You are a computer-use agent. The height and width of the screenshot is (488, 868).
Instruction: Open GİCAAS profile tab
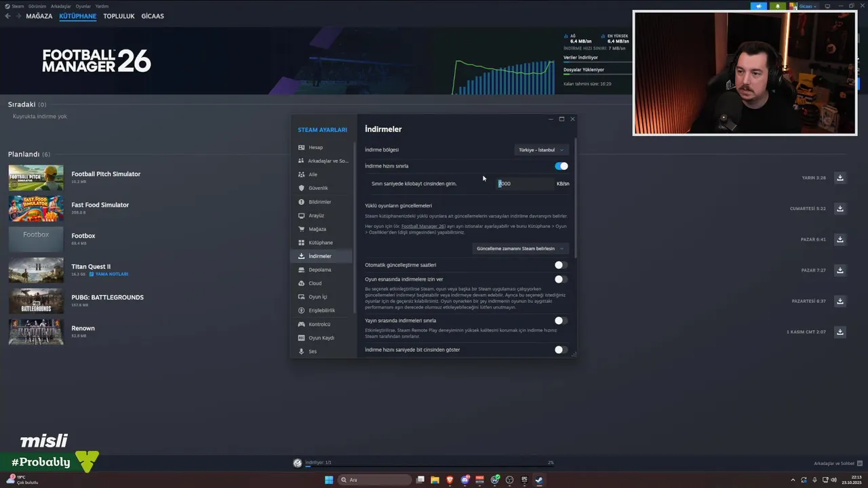point(153,16)
